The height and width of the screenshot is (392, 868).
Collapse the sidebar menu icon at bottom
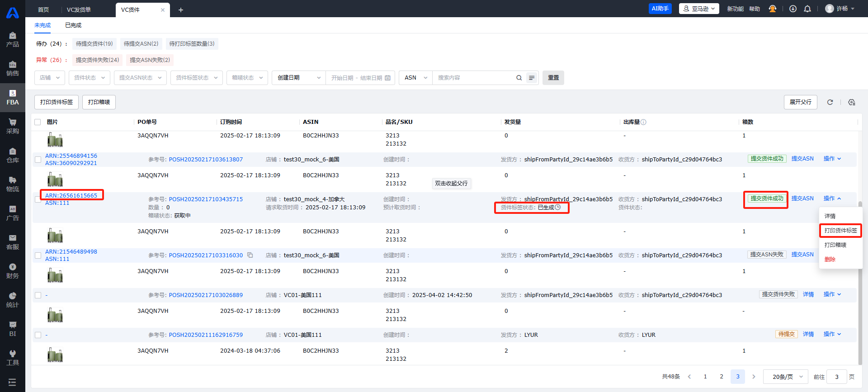12,382
